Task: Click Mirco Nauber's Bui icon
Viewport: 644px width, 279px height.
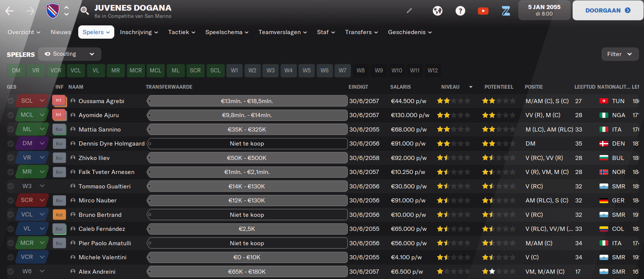Action: pos(59,201)
